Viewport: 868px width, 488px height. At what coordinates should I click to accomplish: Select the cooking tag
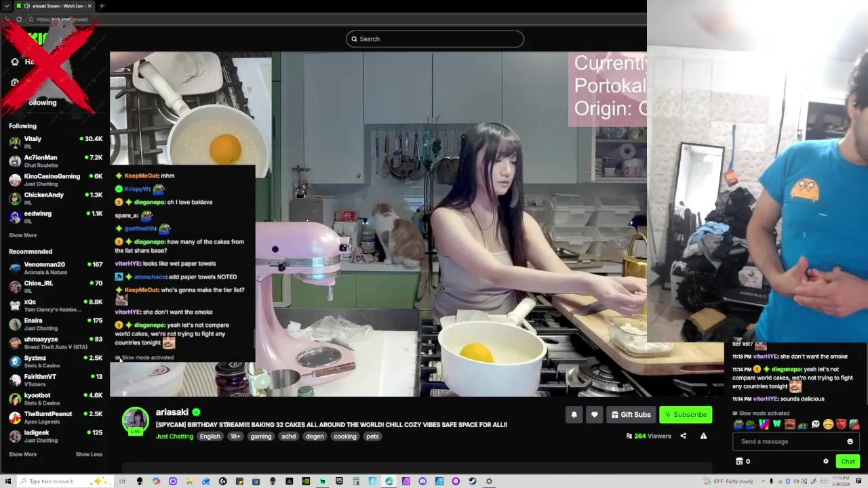point(344,436)
